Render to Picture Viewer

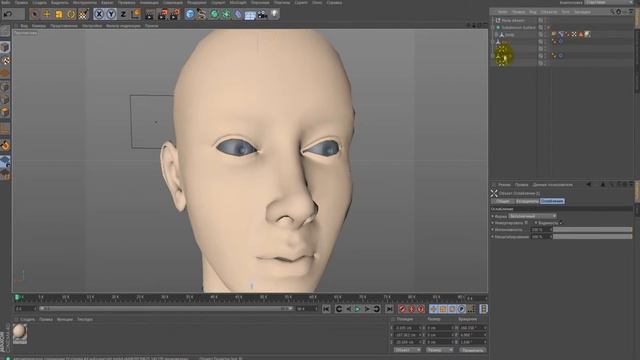tap(162, 15)
